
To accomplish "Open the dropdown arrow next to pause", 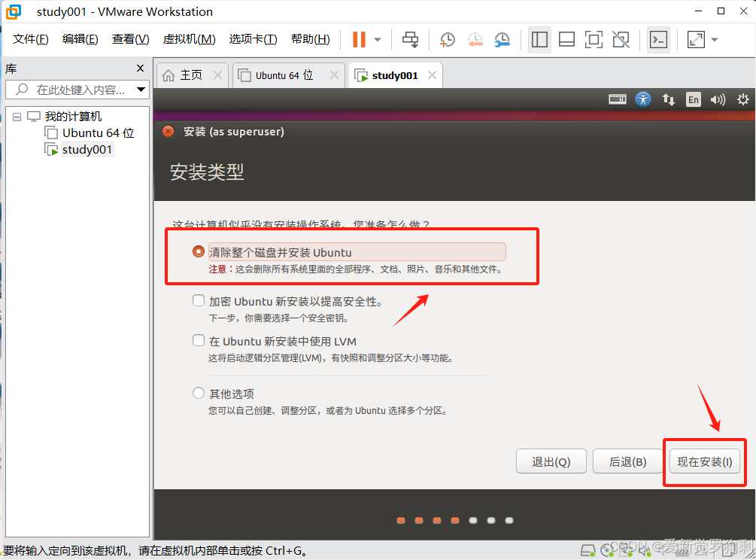I will [378, 40].
